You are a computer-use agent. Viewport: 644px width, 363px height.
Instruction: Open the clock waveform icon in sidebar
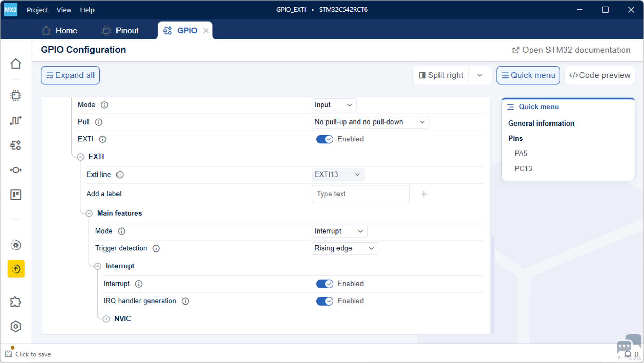click(16, 120)
